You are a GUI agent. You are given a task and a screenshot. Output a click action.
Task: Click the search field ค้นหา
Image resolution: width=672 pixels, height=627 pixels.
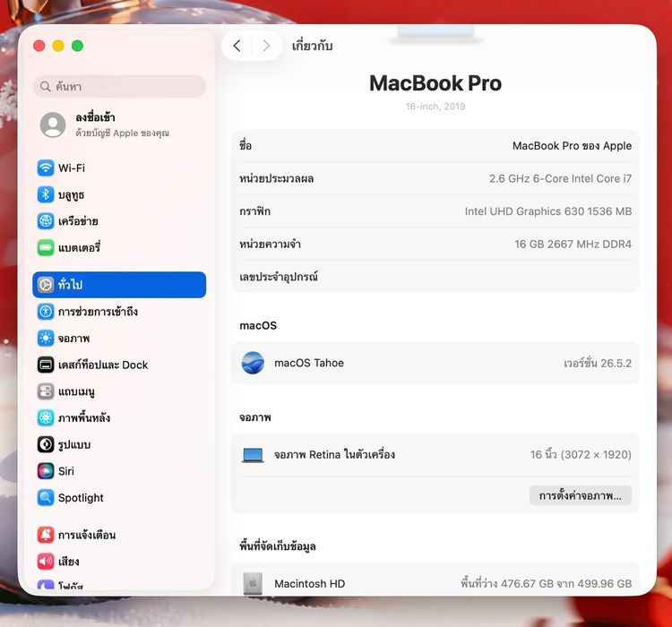pos(119,87)
